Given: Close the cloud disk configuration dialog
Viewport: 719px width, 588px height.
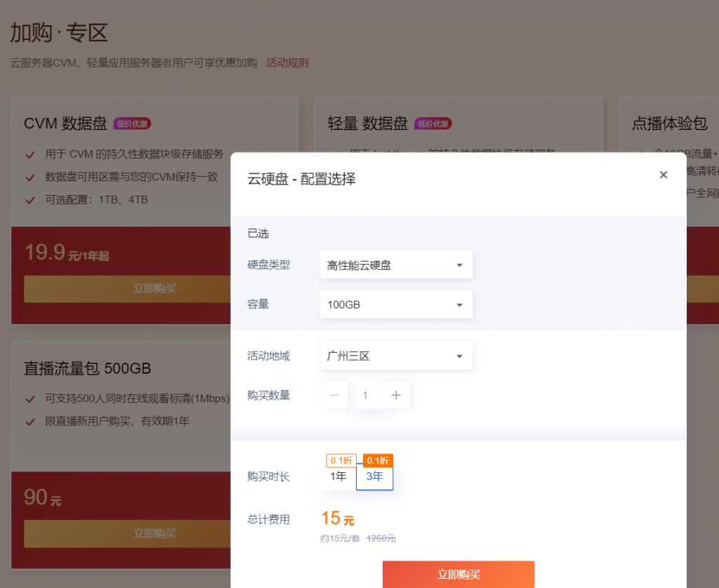Looking at the screenshot, I should 663,175.
